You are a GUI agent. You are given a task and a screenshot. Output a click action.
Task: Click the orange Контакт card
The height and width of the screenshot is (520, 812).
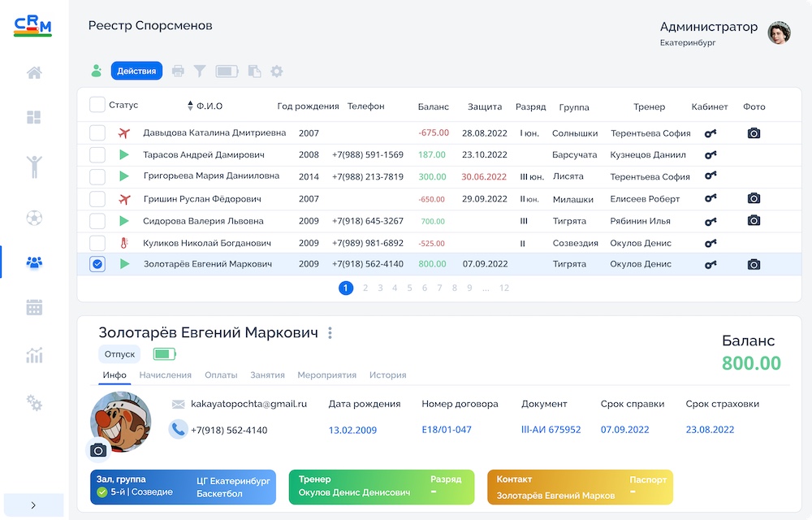(580, 487)
